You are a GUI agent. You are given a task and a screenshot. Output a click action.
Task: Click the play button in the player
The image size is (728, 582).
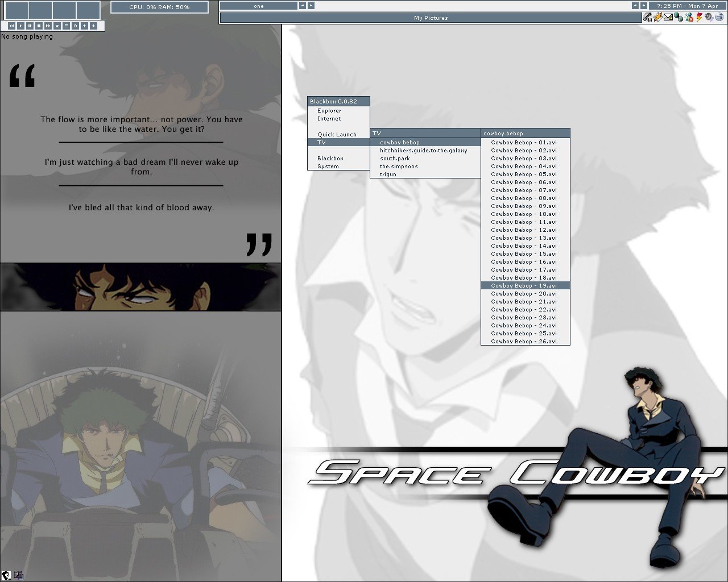[x=20, y=26]
